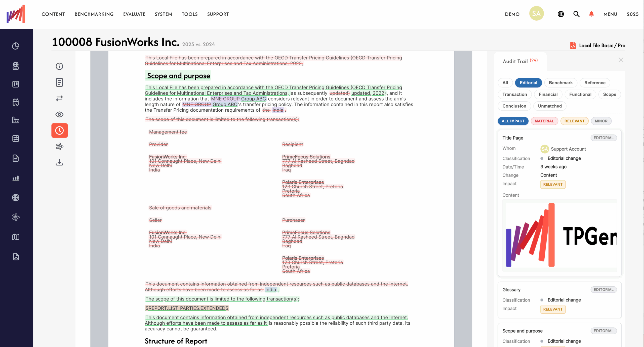
Task: Filter by RELEVANT impact in the filter row
Action: pos(574,121)
